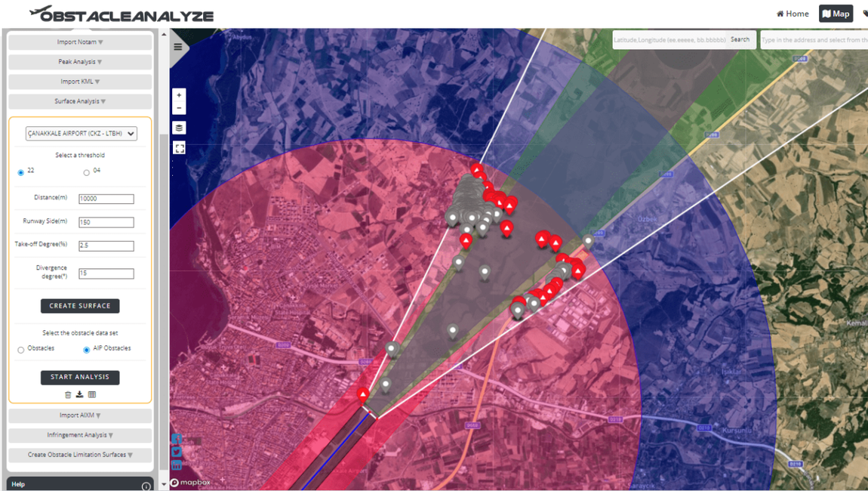The width and height of the screenshot is (868, 491).
Task: Open the results table icon
Action: pyautogui.click(x=92, y=394)
